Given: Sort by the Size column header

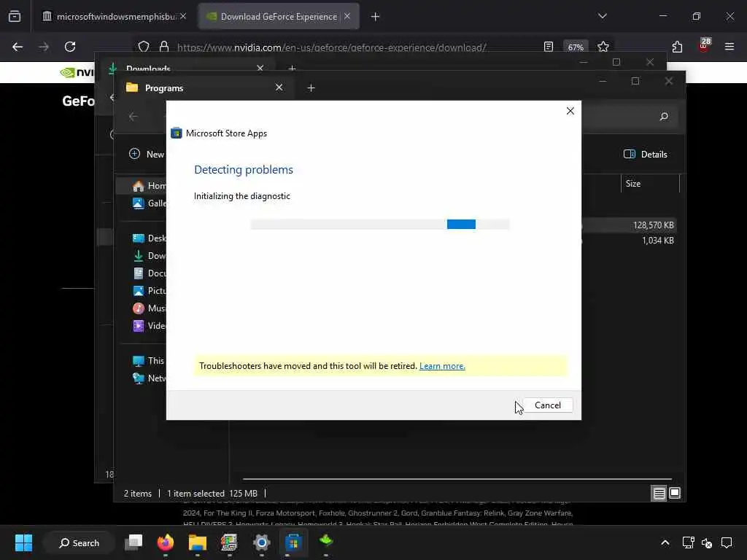Looking at the screenshot, I should tap(650, 184).
